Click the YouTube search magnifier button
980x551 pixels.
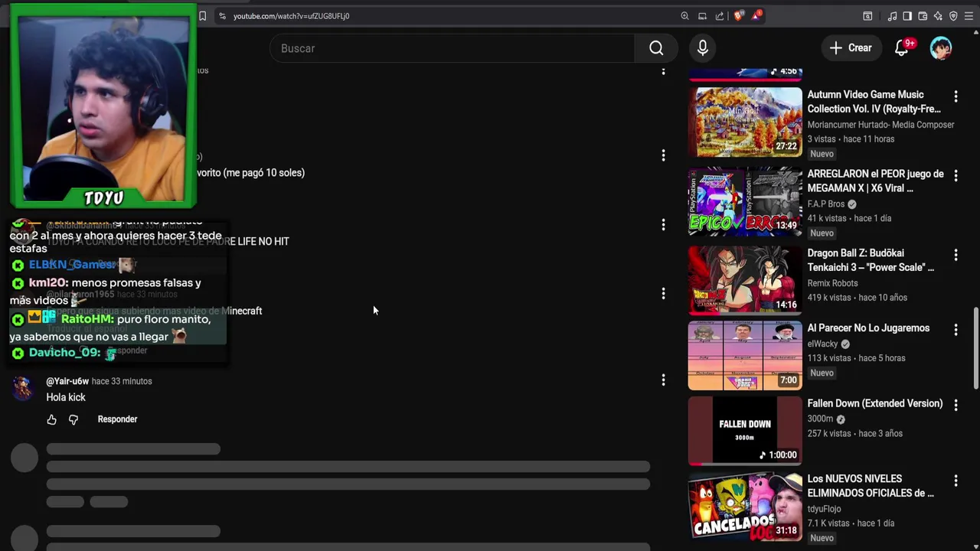[x=656, y=48]
